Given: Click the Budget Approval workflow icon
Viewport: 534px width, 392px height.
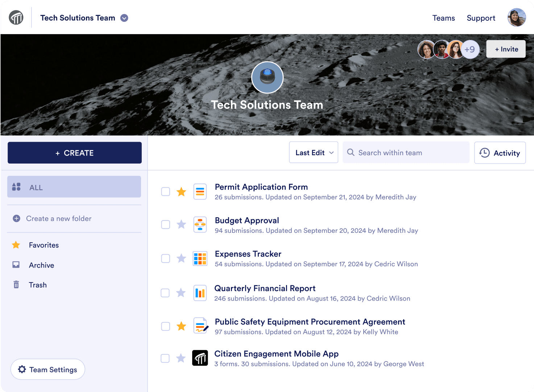Looking at the screenshot, I should coord(200,225).
